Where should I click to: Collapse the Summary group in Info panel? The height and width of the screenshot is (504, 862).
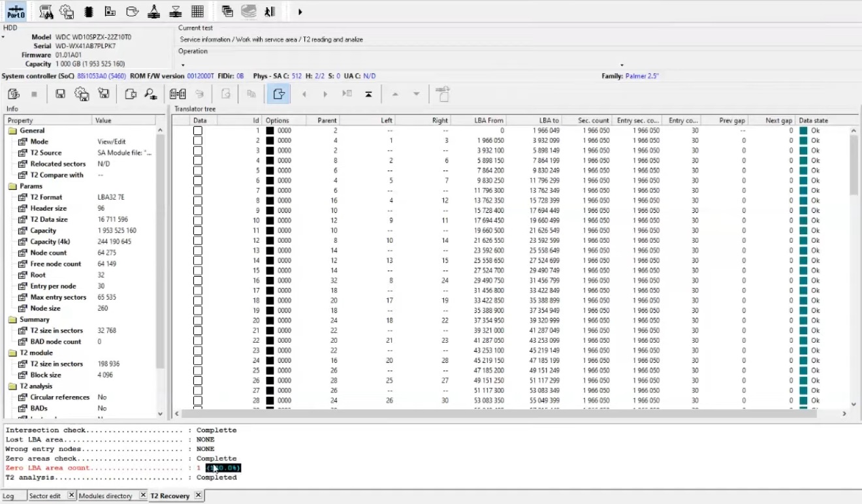coord(13,319)
